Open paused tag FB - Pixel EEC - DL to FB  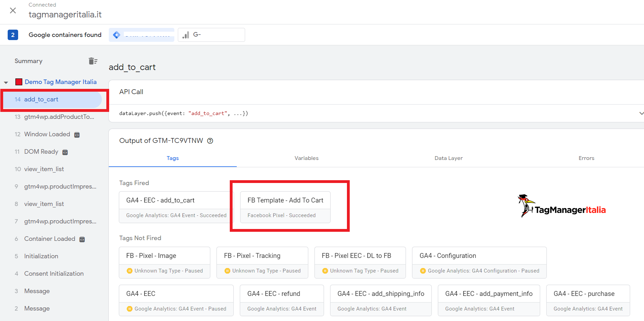pyautogui.click(x=360, y=262)
